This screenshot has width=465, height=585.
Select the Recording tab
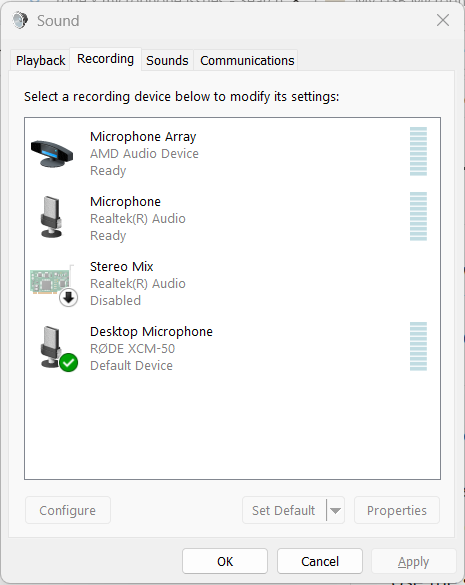click(105, 59)
